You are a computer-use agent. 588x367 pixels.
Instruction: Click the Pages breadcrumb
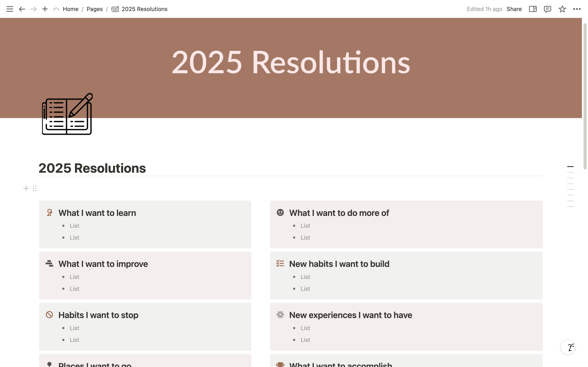(95, 9)
